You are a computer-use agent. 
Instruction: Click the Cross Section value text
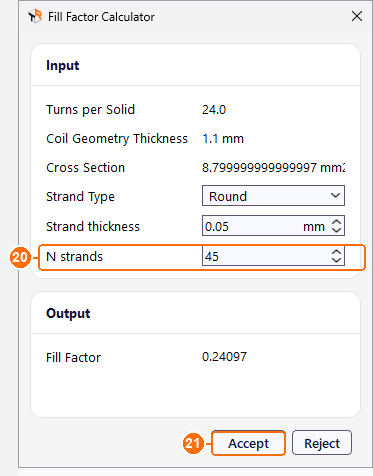(273, 167)
